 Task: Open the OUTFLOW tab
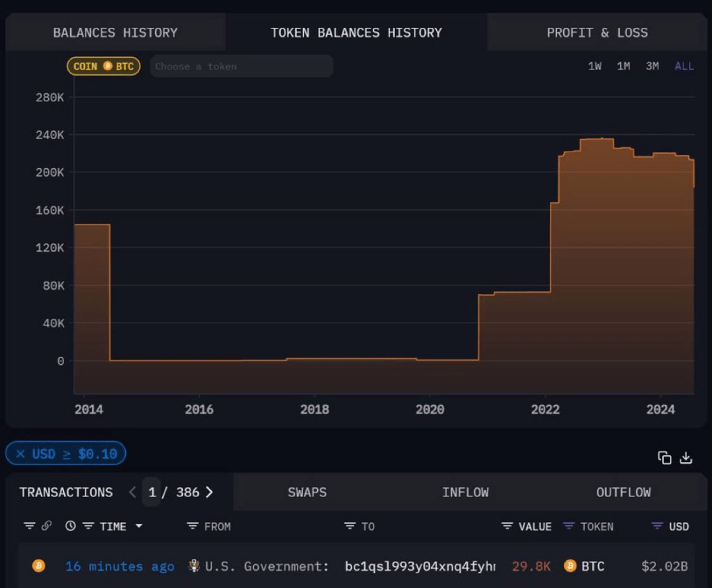623,492
